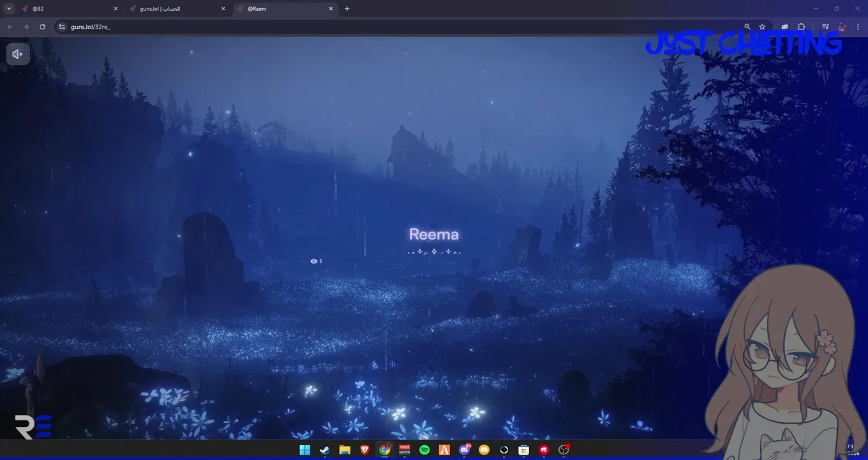Open File Explorer from the taskbar
Screen dimensions: 868x460
click(345, 450)
